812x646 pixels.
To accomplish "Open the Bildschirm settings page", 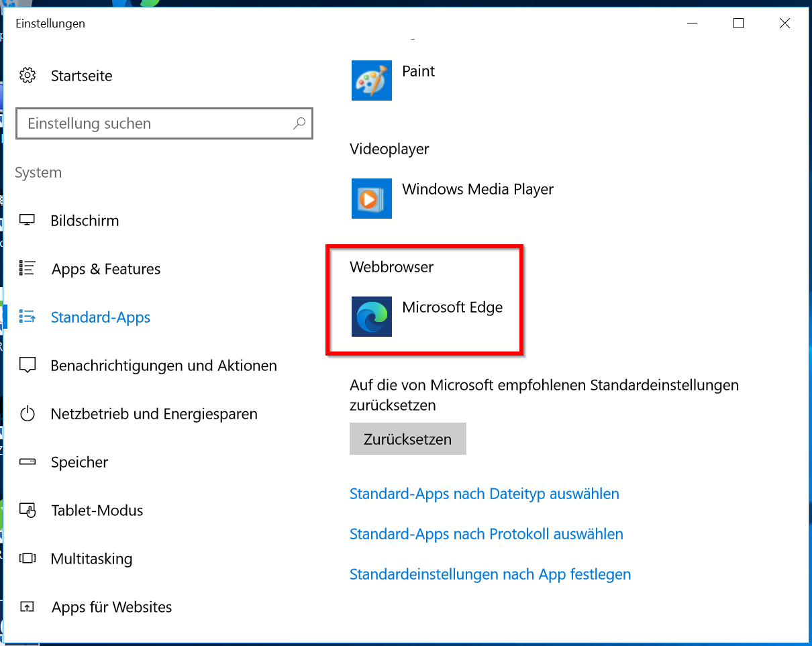I will pyautogui.click(x=85, y=221).
